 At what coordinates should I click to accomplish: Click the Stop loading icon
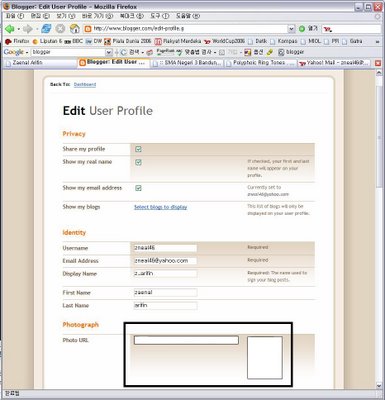tap(60, 29)
